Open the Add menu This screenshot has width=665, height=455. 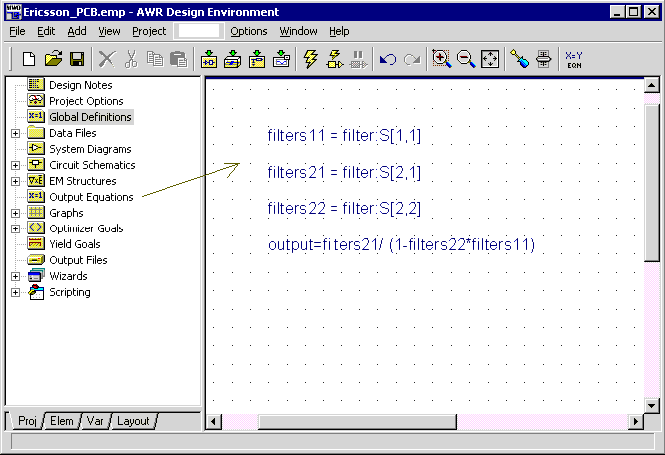(77, 31)
